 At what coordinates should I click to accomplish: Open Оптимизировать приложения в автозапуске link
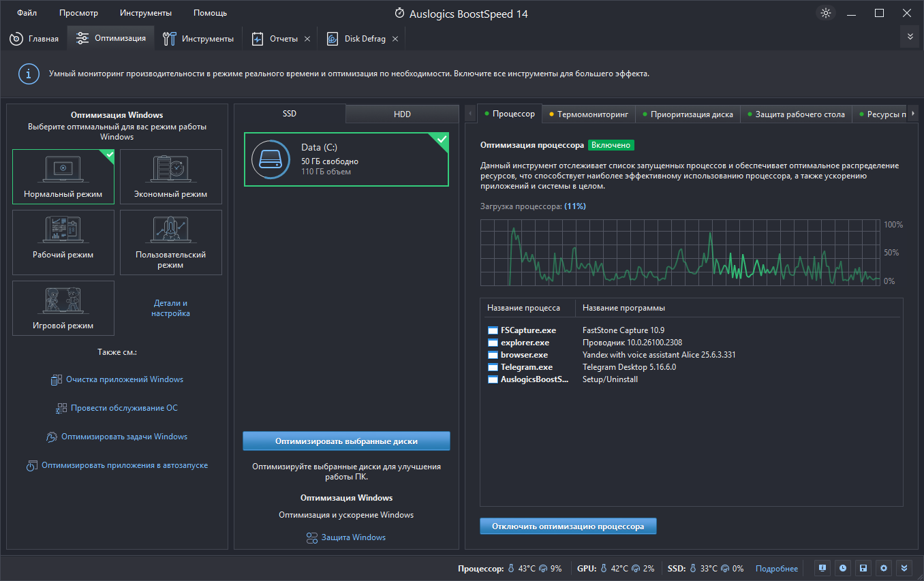coord(125,466)
